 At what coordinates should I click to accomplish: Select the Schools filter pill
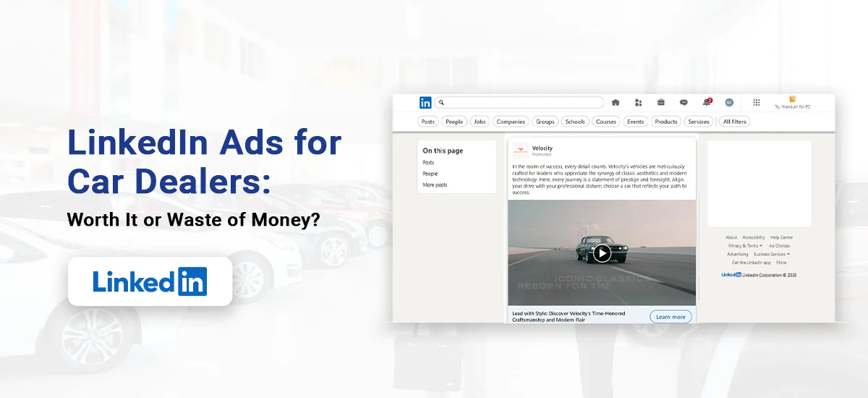(575, 122)
